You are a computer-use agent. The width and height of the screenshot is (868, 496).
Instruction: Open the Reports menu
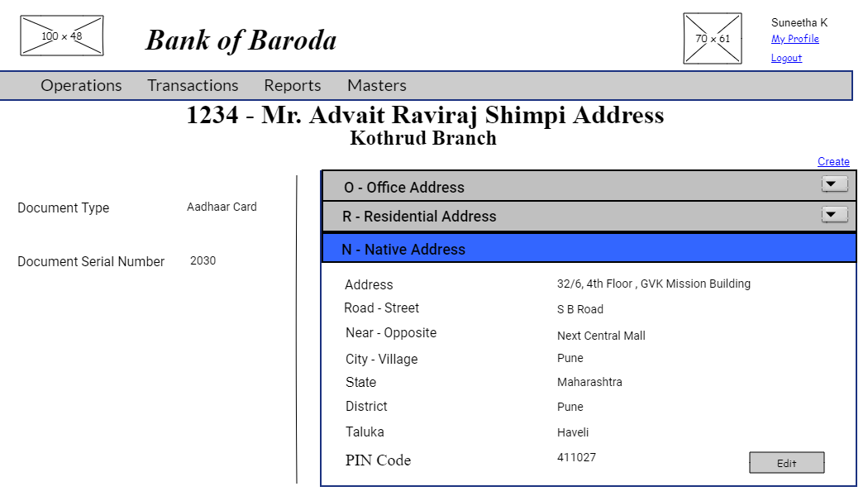point(292,85)
